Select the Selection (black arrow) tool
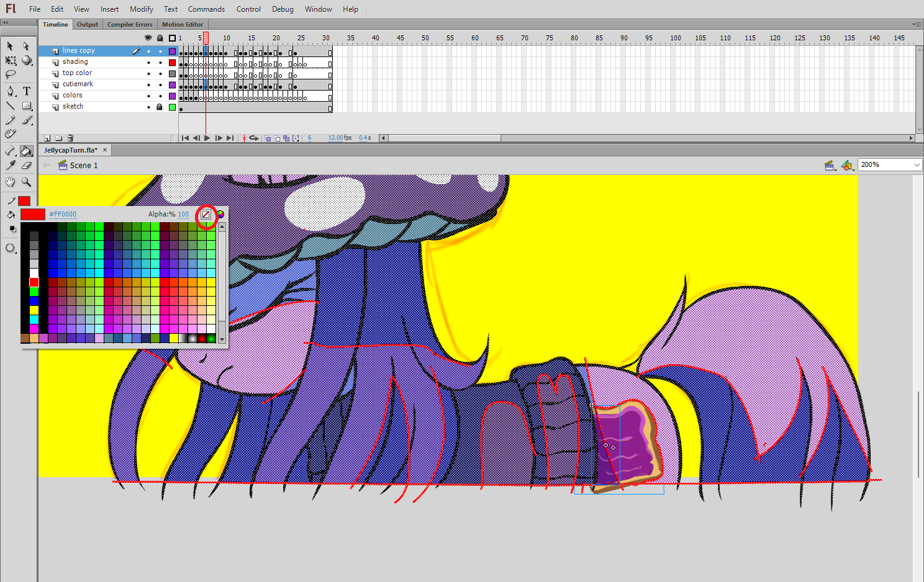The width and height of the screenshot is (924, 582). coord(10,46)
